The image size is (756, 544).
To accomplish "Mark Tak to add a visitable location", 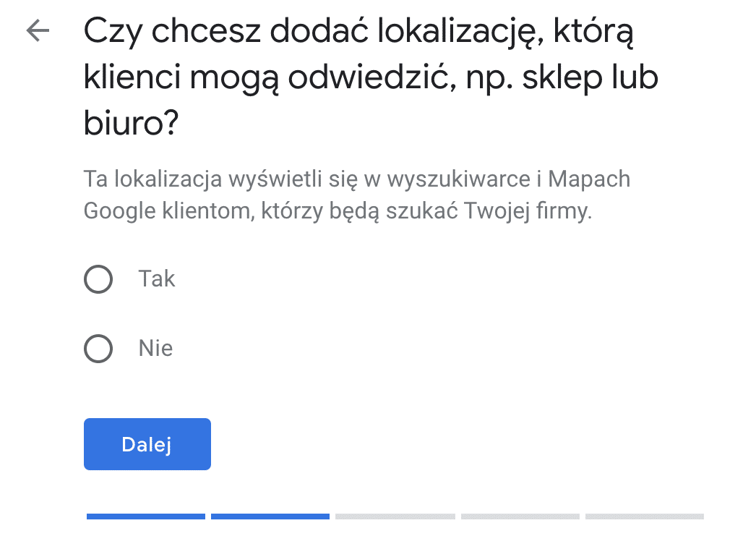I will (98, 279).
